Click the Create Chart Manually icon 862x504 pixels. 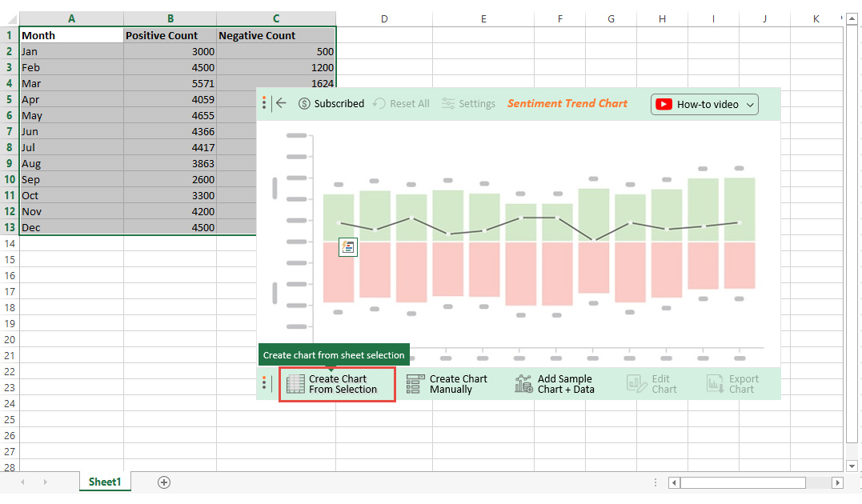(x=415, y=384)
